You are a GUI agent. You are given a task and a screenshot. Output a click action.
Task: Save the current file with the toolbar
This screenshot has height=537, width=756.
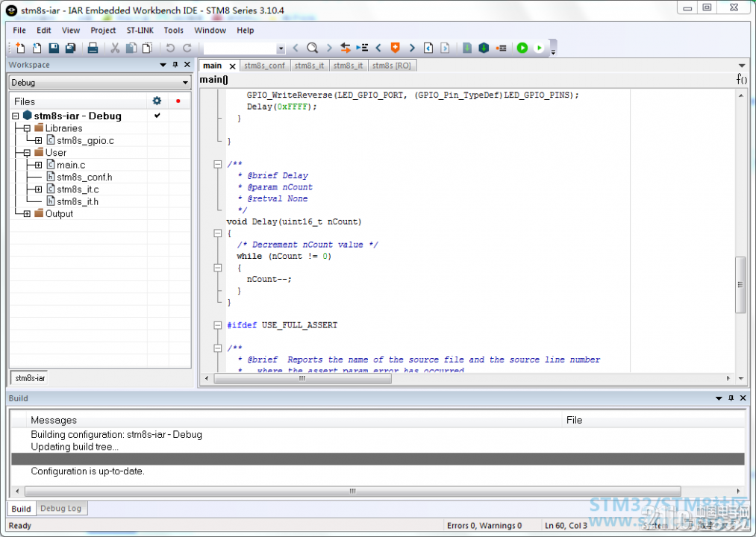[54, 48]
